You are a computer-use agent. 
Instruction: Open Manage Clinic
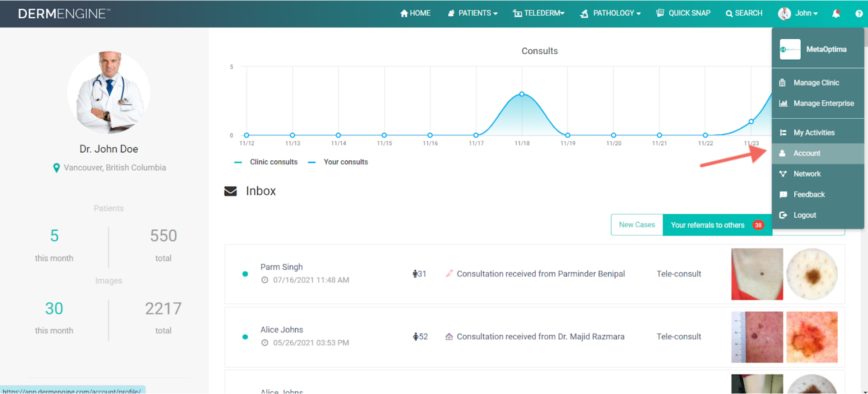pyautogui.click(x=818, y=83)
